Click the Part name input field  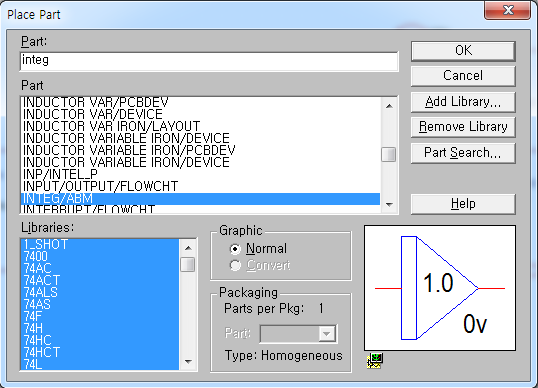click(209, 61)
